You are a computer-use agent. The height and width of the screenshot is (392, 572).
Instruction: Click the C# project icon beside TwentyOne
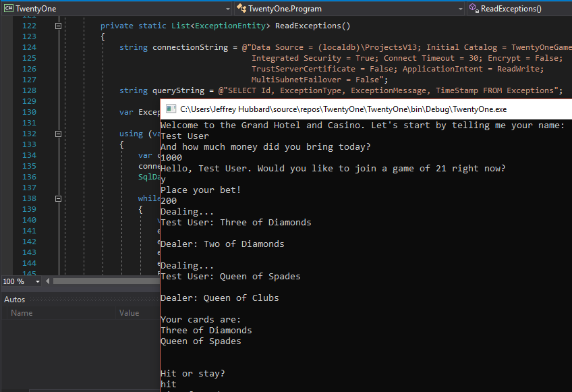8,8
